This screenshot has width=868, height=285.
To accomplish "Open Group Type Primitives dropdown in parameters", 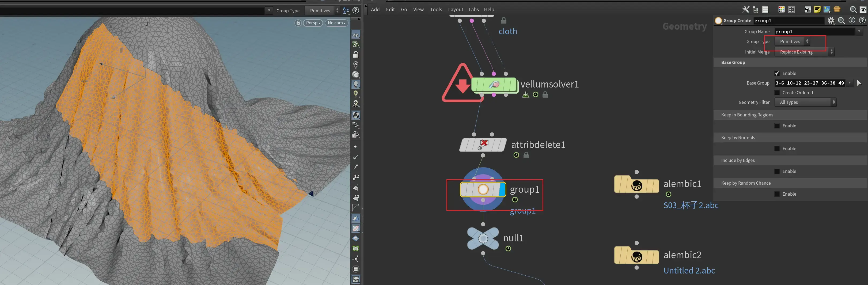I will [792, 41].
